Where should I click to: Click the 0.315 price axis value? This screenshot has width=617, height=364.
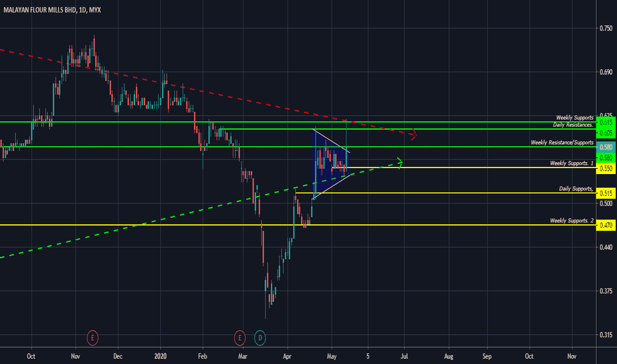tap(606, 335)
